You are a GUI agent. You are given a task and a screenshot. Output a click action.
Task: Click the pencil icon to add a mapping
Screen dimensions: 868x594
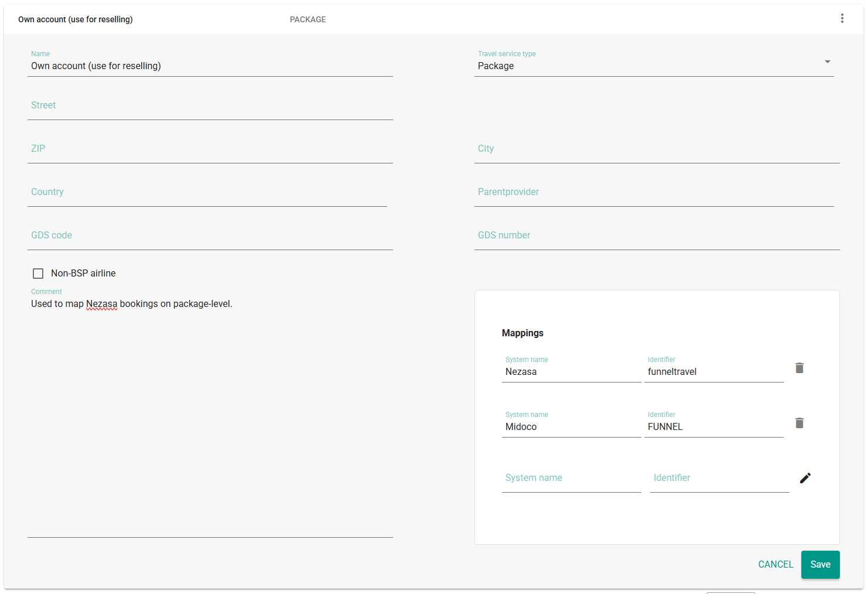point(805,478)
